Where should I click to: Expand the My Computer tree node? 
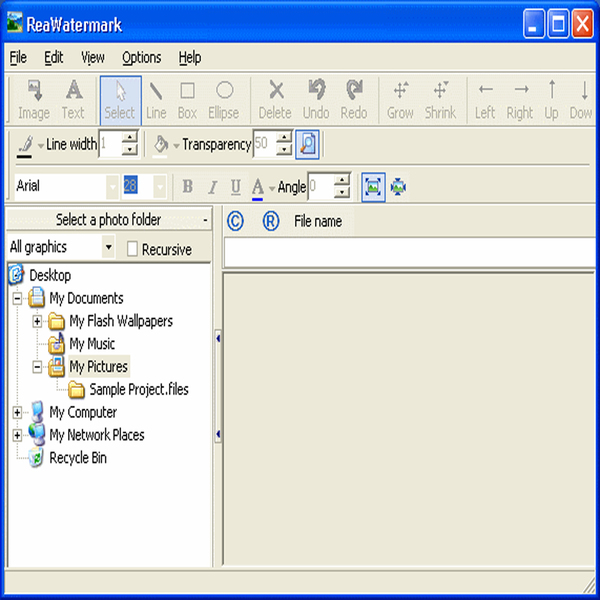pos(17,412)
